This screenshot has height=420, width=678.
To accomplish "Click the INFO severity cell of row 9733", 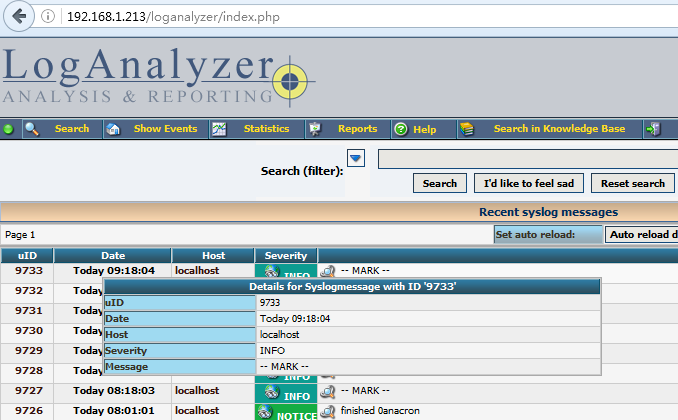I will point(286,271).
